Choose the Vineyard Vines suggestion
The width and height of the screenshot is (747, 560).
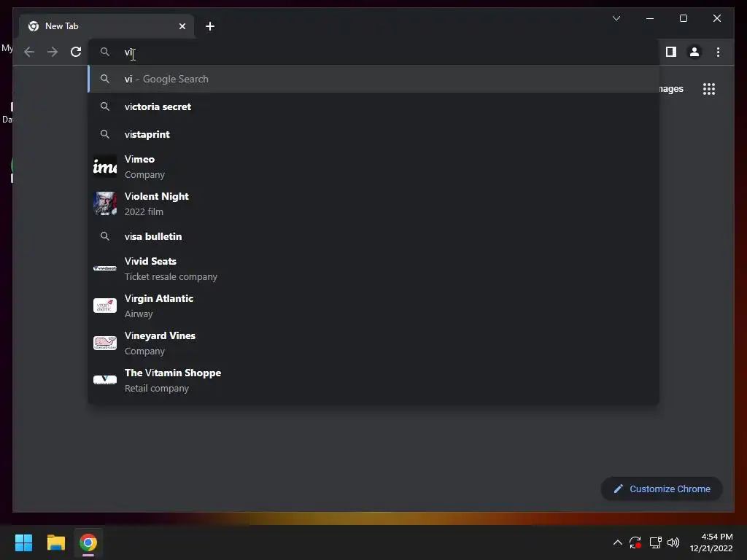(373, 343)
